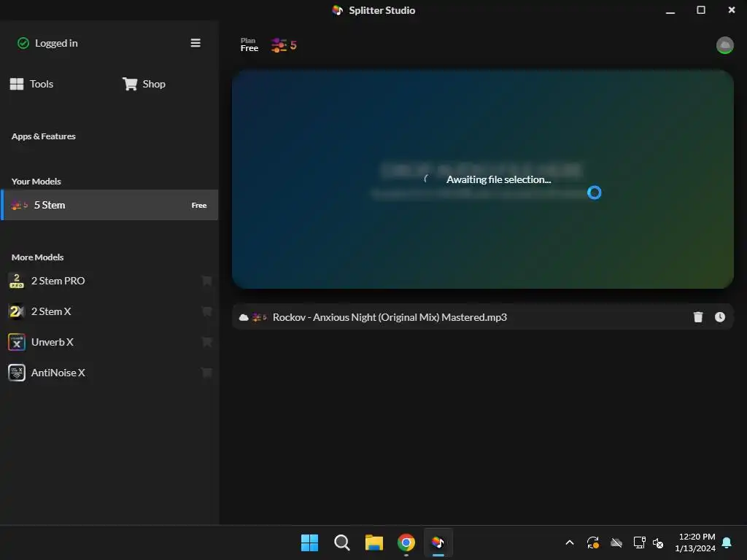Open the Tools section

point(31,84)
